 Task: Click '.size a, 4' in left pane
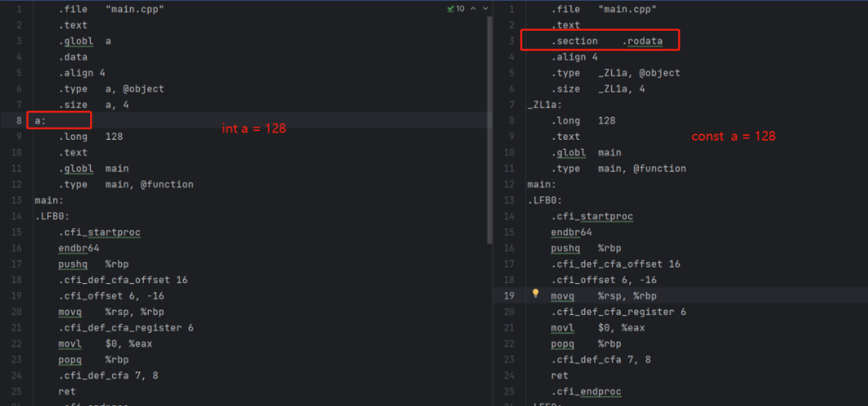pyautogui.click(x=93, y=105)
